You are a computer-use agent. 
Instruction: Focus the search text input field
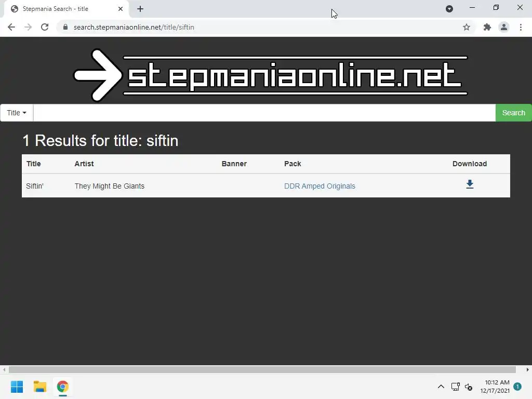pyautogui.click(x=264, y=113)
